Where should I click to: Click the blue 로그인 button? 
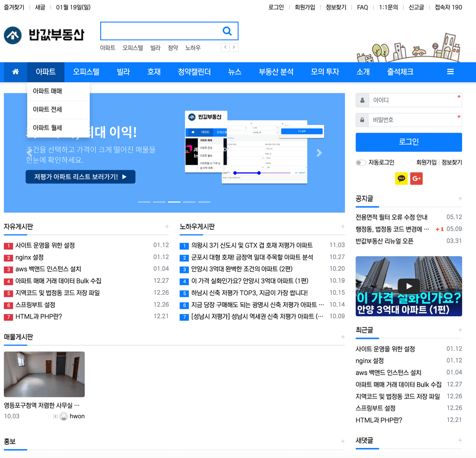[409, 142]
